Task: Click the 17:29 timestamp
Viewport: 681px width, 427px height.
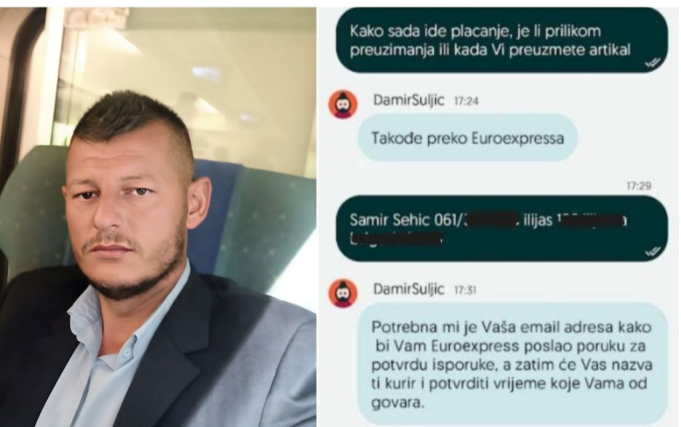Action: click(x=639, y=186)
